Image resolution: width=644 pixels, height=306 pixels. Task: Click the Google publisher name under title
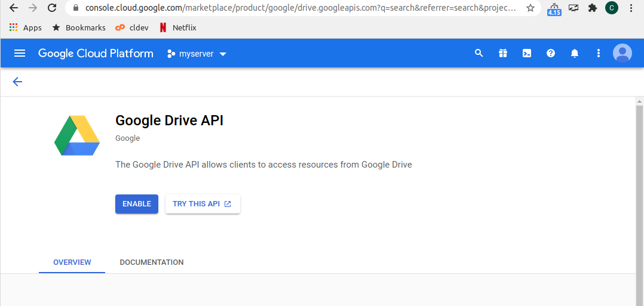click(x=127, y=138)
